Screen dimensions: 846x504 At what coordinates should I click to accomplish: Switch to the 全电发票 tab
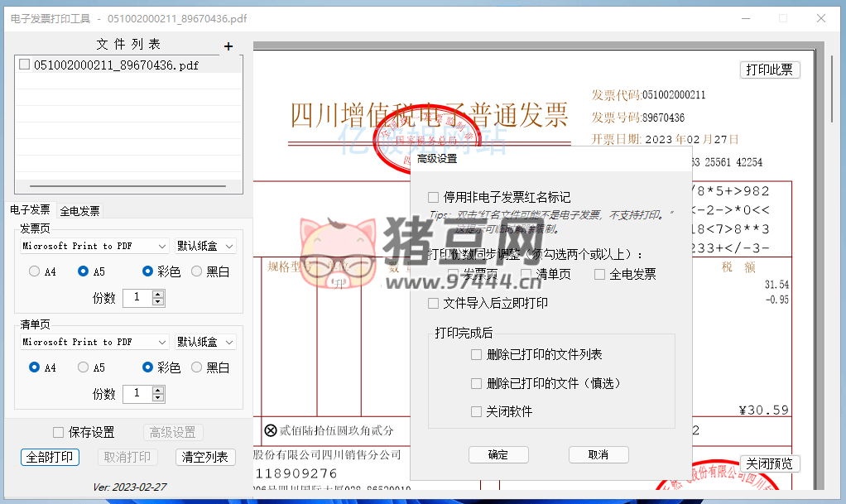coord(79,211)
